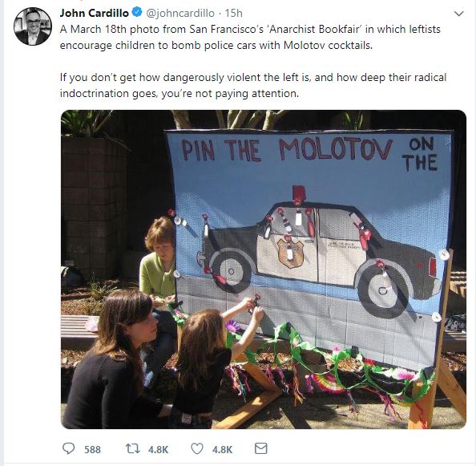Retweet using the arrows icon

133,448
